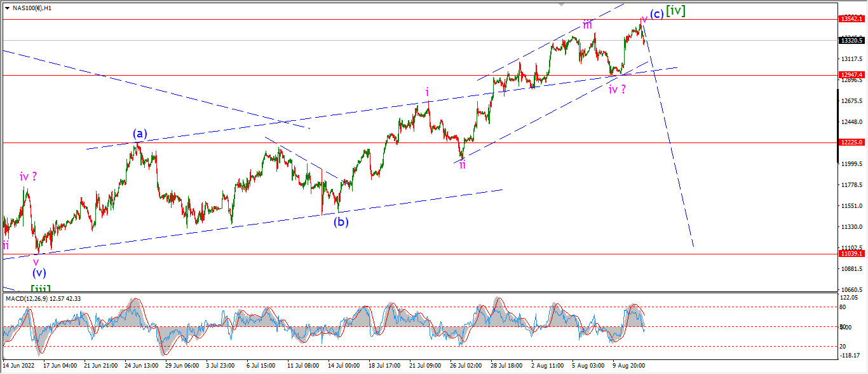Select the magenta "ii" label near 12225 line
The height and width of the screenshot is (374, 868).
point(463,165)
